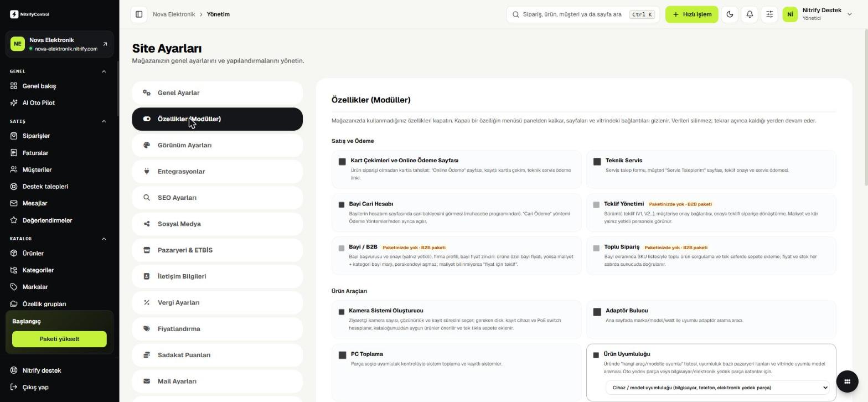Click the Paketi yükselt button

[x=59, y=339]
